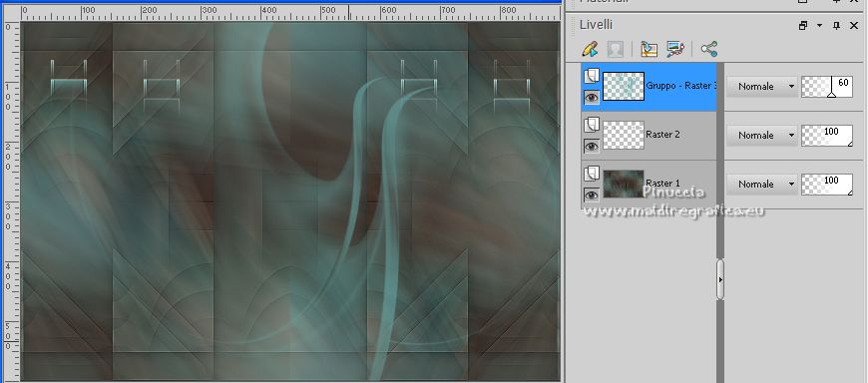The height and width of the screenshot is (383, 868).
Task: Click the greyed mask overlay icon
Action: [615, 49]
